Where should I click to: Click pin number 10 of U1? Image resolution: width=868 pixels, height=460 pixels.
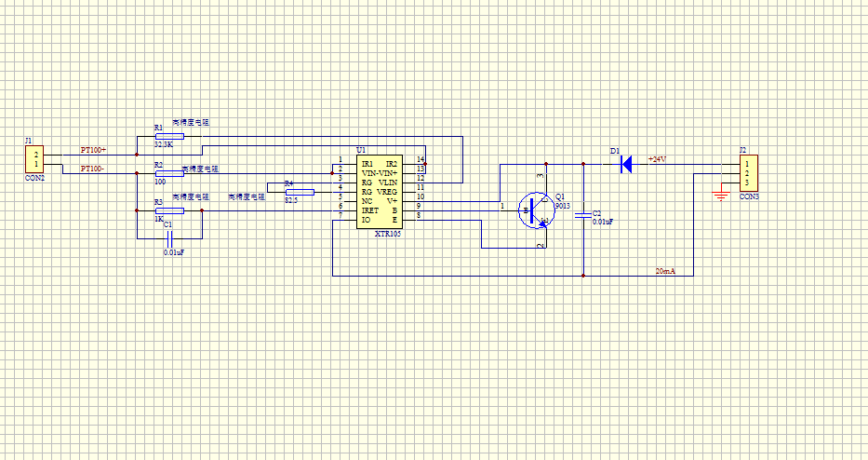(x=421, y=196)
